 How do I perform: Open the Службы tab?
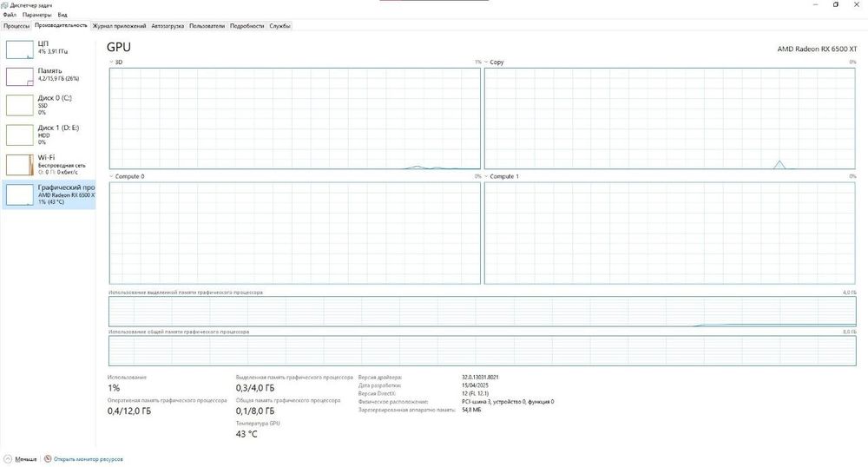pos(279,26)
